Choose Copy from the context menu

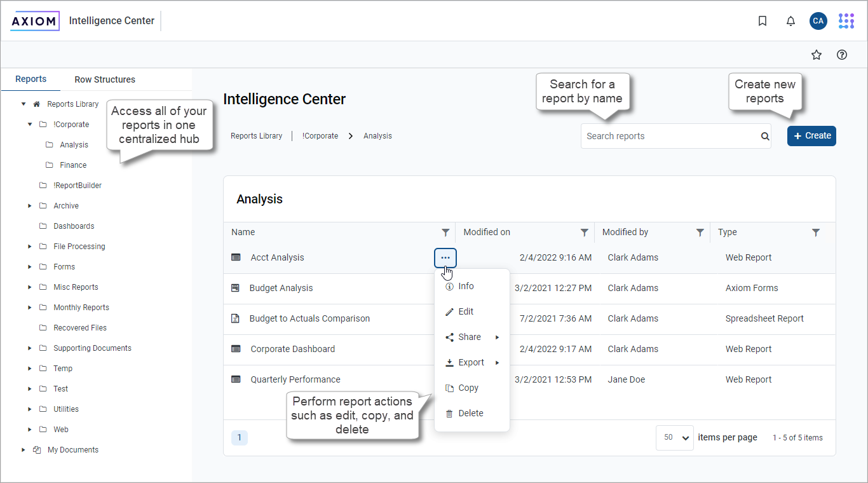click(468, 388)
